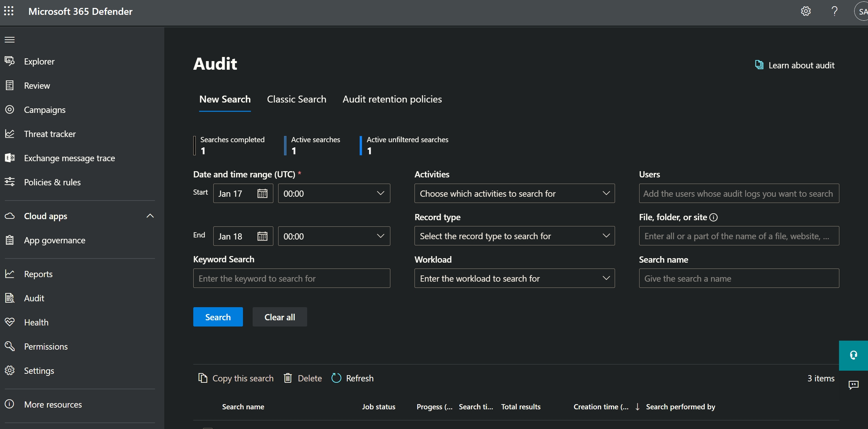Image resolution: width=868 pixels, height=429 pixels.
Task: Click the Refresh toolbar button
Action: (352, 378)
